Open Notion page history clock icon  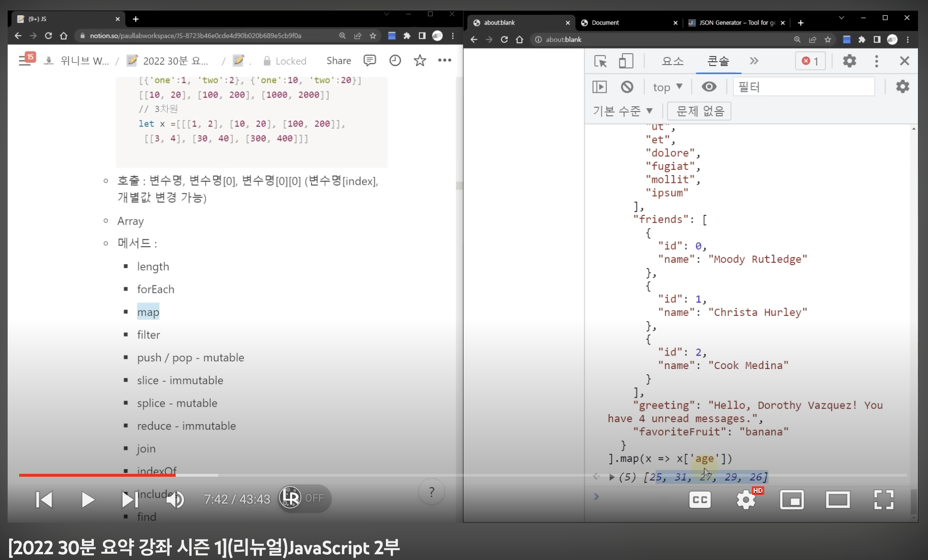pyautogui.click(x=395, y=60)
